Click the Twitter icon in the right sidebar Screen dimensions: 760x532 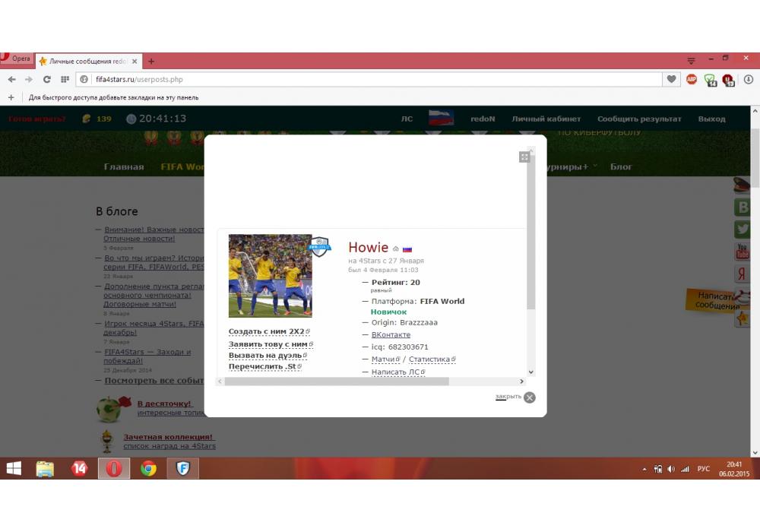[x=743, y=229]
